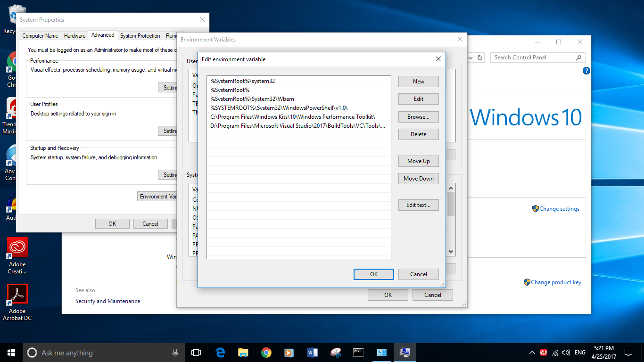Viewport: 644px width, 362px height.
Task: Open the Change settings link
Action: (x=559, y=208)
